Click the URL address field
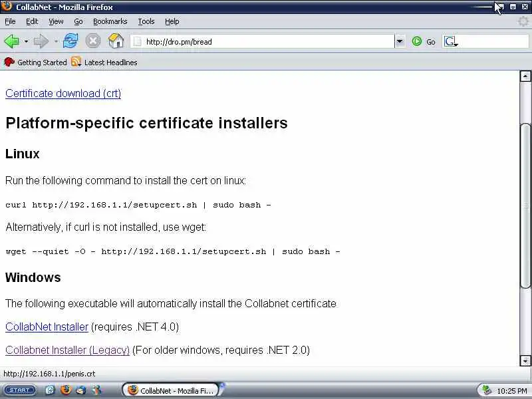Screen dimensions: 532x399 click(x=262, y=42)
